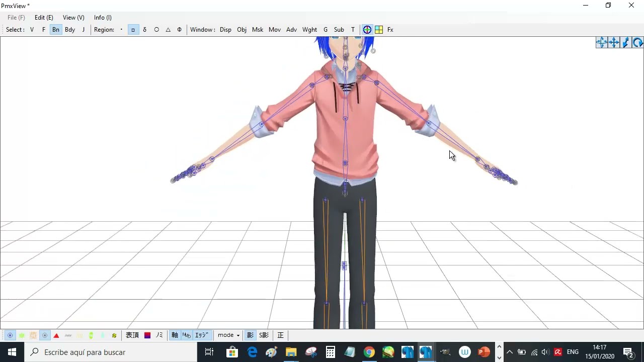644x362 pixels.
Task: Open the Edit (E) menu
Action: pyautogui.click(x=44, y=18)
